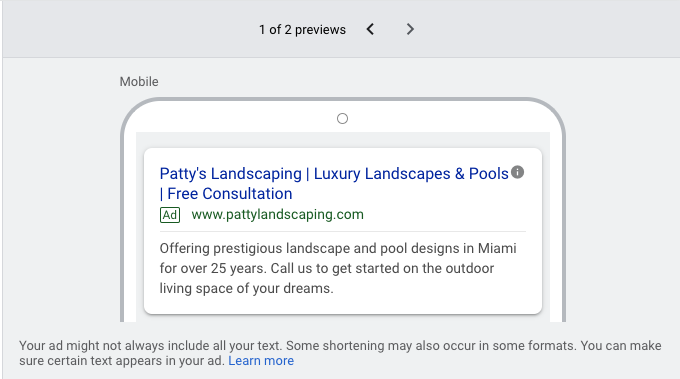680x379 pixels.
Task: Click the phone camera circle
Action: click(x=342, y=118)
